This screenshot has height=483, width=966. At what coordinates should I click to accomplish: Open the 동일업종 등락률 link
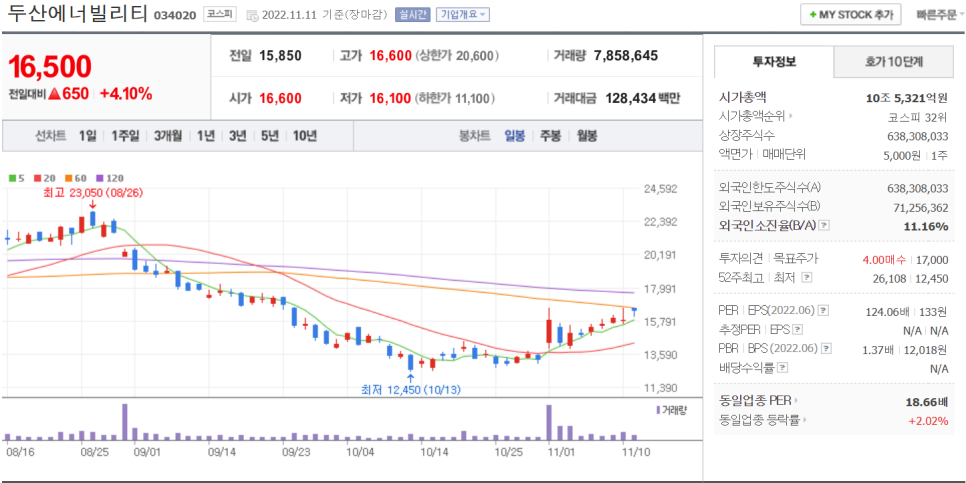pos(759,420)
